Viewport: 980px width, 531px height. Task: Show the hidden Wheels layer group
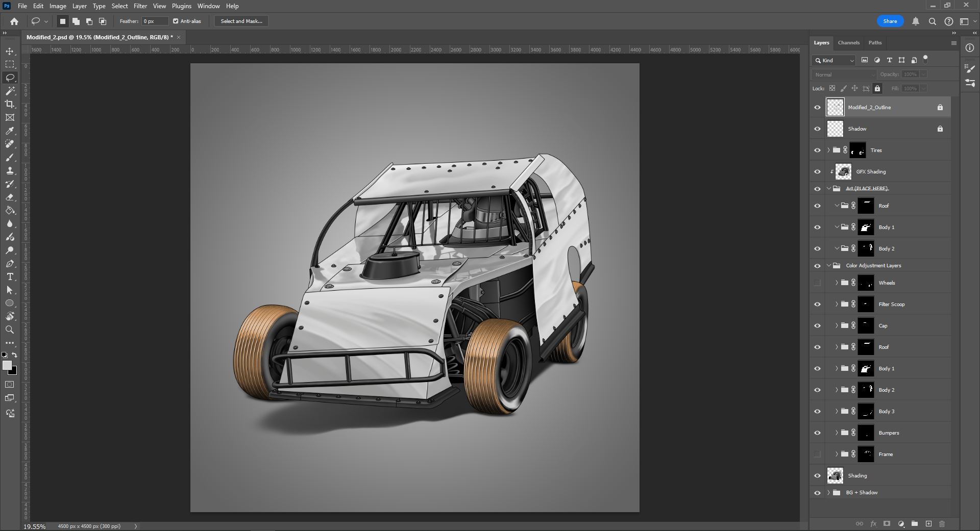tap(817, 283)
